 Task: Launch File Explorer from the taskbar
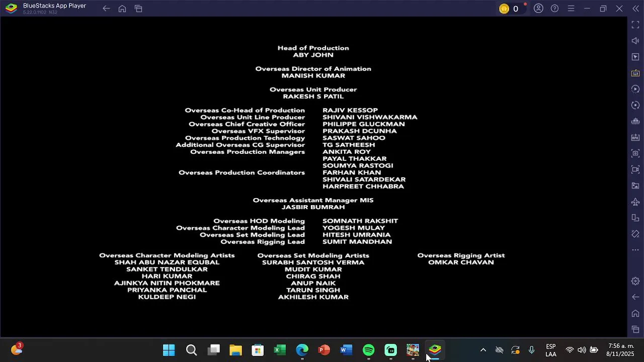tap(235, 350)
